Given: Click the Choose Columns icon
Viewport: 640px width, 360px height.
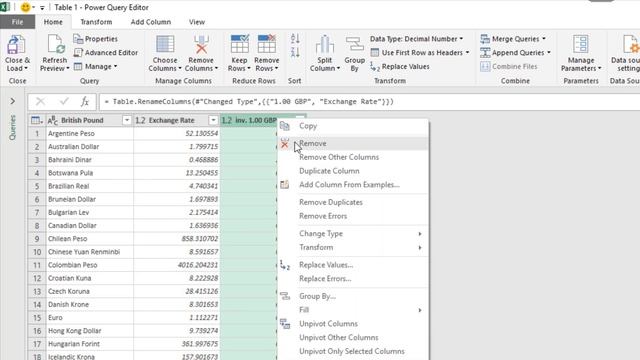Looking at the screenshot, I should (x=165, y=45).
